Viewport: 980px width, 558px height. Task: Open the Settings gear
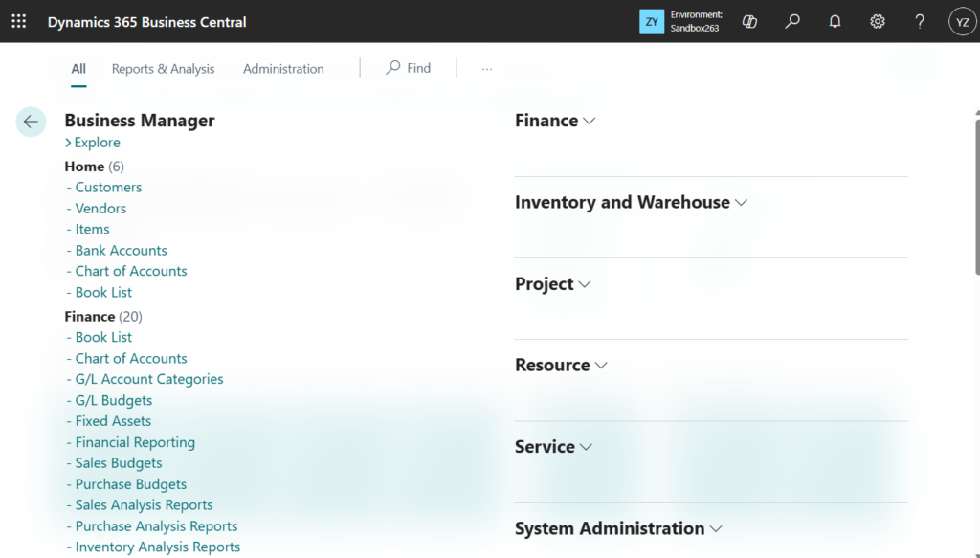click(878, 21)
